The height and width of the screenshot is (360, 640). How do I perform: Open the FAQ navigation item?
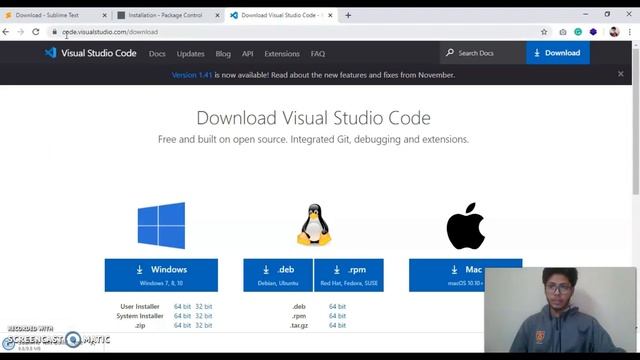(x=318, y=53)
